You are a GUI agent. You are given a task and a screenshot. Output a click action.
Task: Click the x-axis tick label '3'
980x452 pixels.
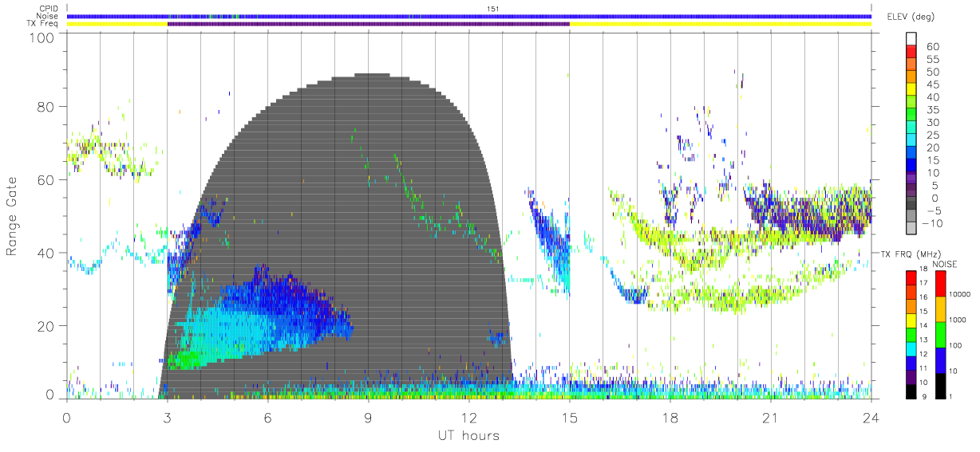coord(167,418)
